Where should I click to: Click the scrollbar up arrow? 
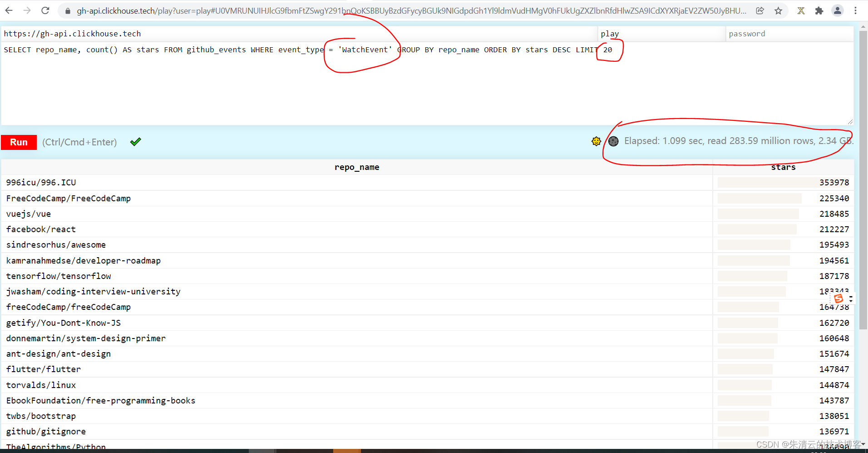tap(863, 26)
